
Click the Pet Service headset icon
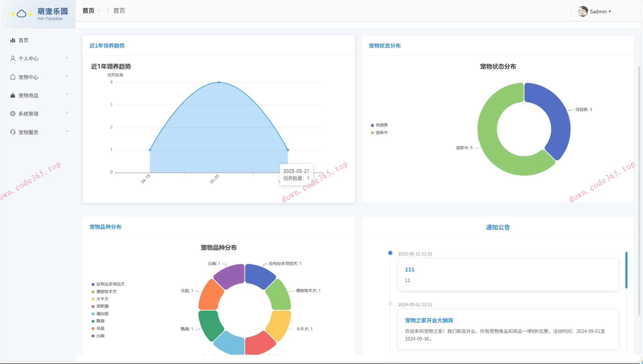(x=13, y=132)
